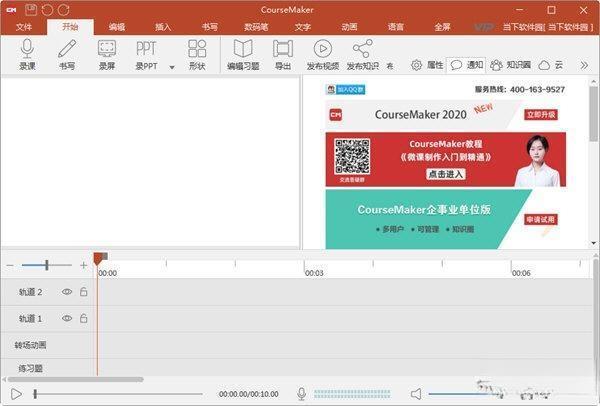This screenshot has width=600, height=406.
Task: Switch to the 语音 tab
Action: pos(396,27)
